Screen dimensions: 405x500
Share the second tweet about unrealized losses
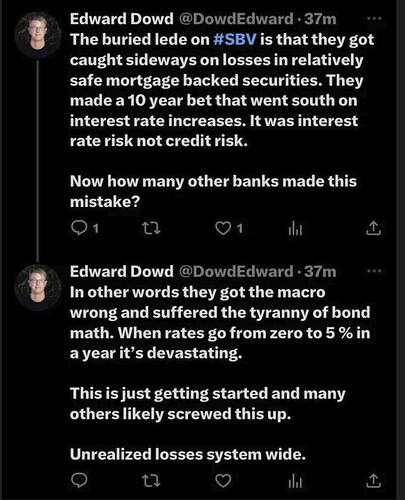click(373, 480)
